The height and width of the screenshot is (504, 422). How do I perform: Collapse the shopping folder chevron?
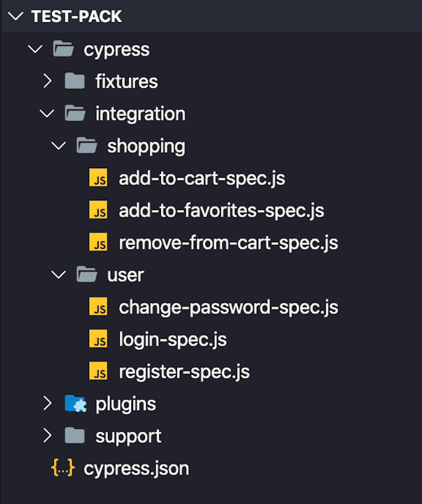coord(59,146)
